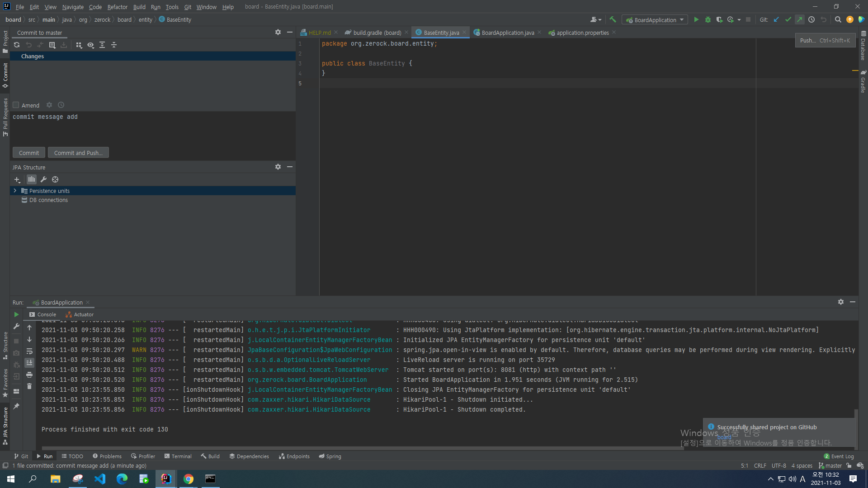The image size is (868, 488).
Task: Click the Show Git history clock icon
Action: pyautogui.click(x=811, y=19)
